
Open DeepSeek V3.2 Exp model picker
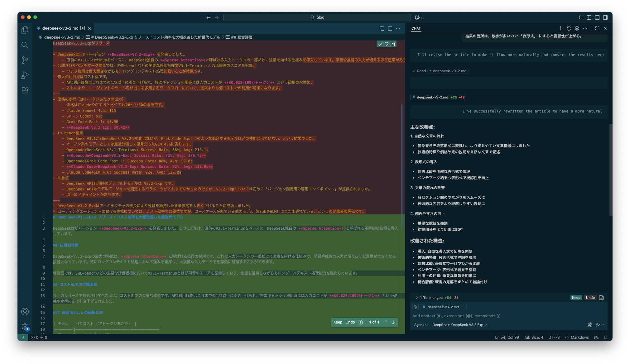pos(459,325)
